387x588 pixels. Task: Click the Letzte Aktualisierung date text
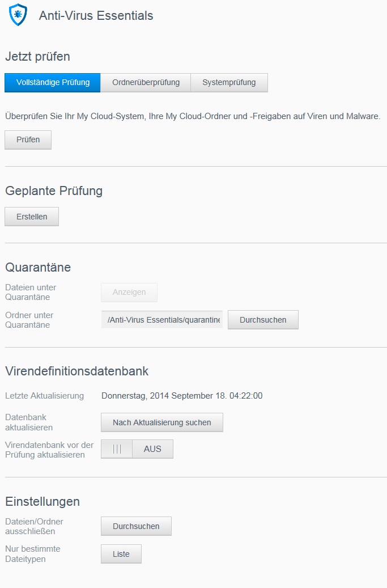click(182, 396)
